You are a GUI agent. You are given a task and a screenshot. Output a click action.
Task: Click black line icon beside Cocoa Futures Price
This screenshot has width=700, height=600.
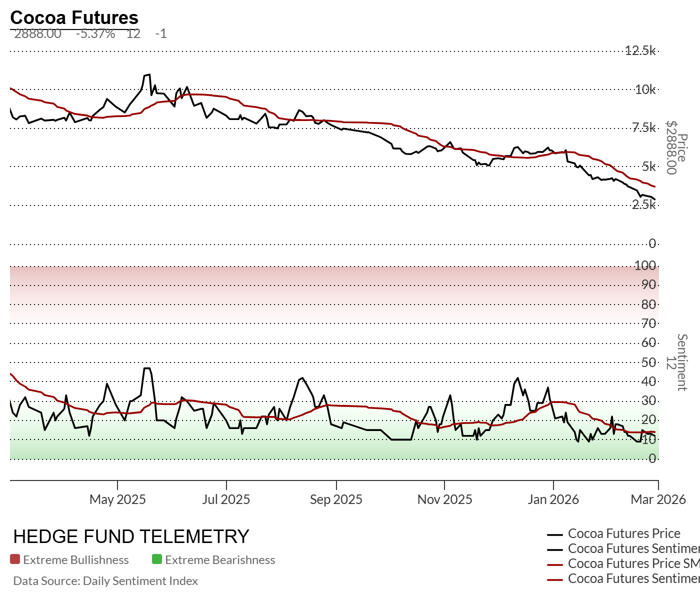(555, 534)
